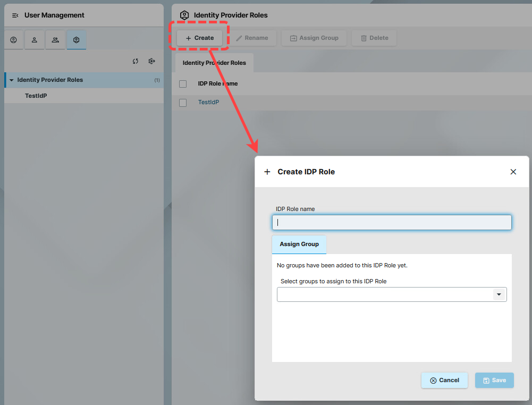Click the settings gear icon in sidebar

[x=151, y=61]
